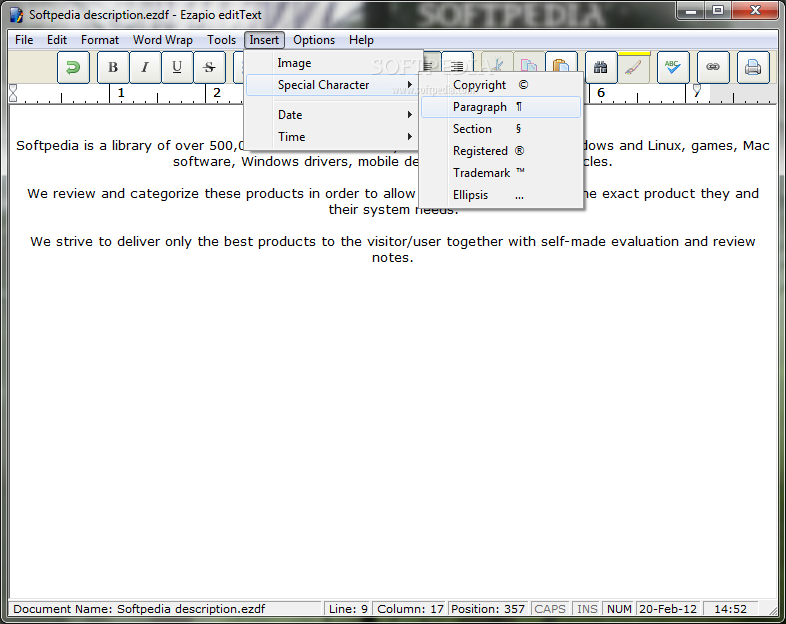
Task: Click the copy icon in toolbar
Action: [x=529, y=65]
